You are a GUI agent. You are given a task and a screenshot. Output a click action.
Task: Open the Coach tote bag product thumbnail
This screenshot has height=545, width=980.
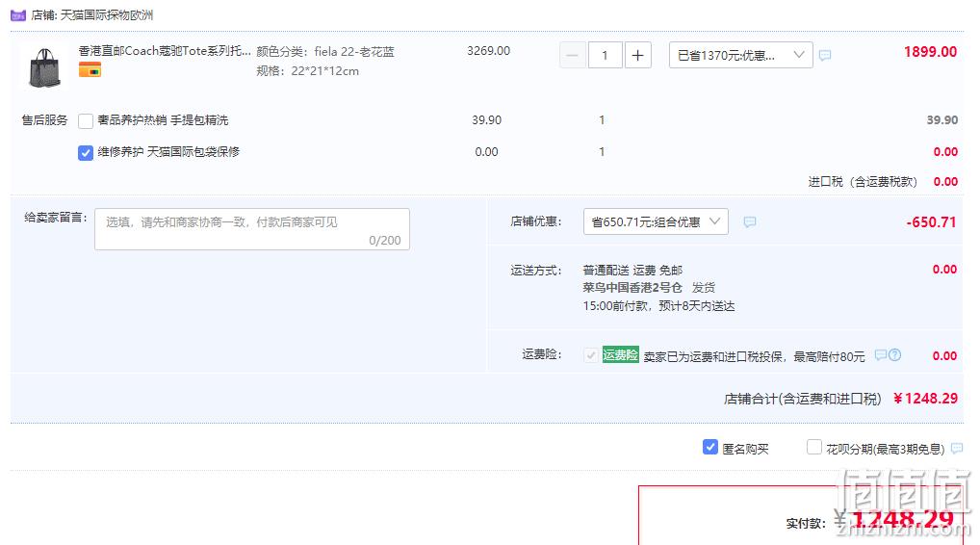[44, 66]
